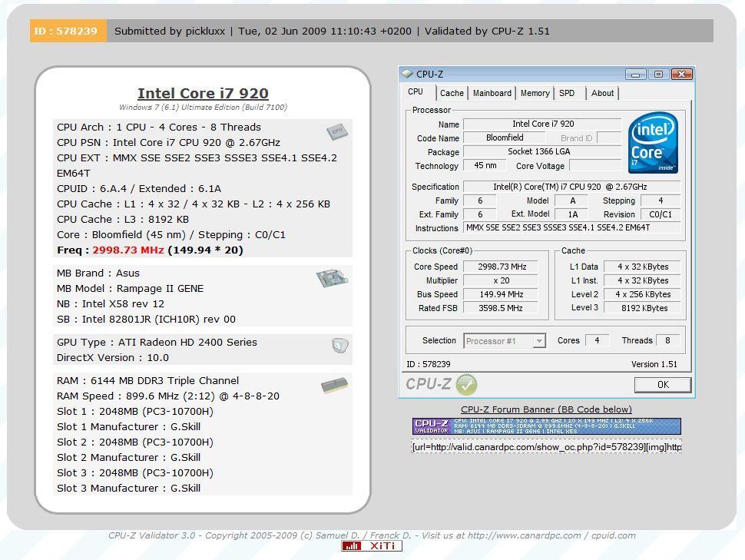Click the Package Socket 1366 LGA field
The width and height of the screenshot is (745, 560).
(x=542, y=151)
